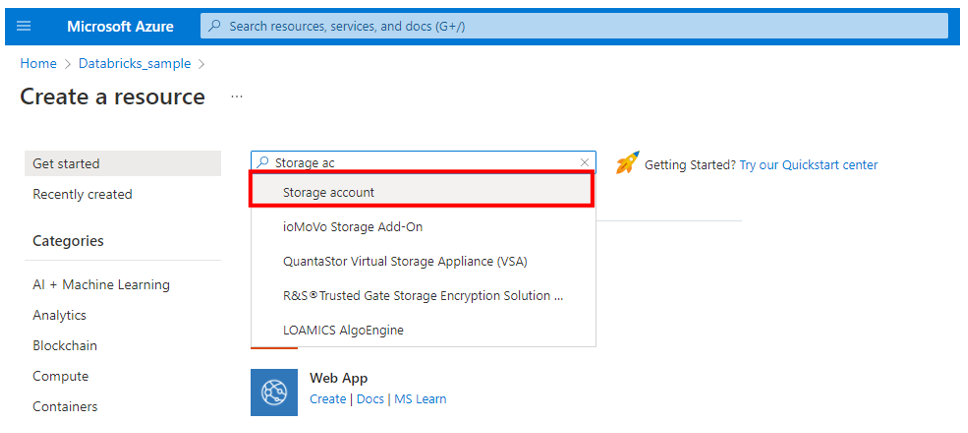Select R&S Trusted Gate Storage Encryption suggestion
The width and height of the screenshot is (968, 433).
coord(423,296)
